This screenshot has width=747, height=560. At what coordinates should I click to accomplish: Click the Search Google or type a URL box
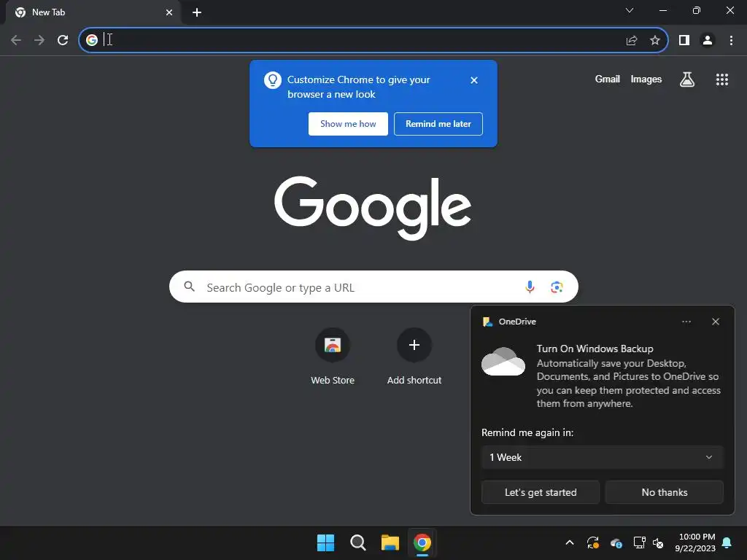(373, 287)
